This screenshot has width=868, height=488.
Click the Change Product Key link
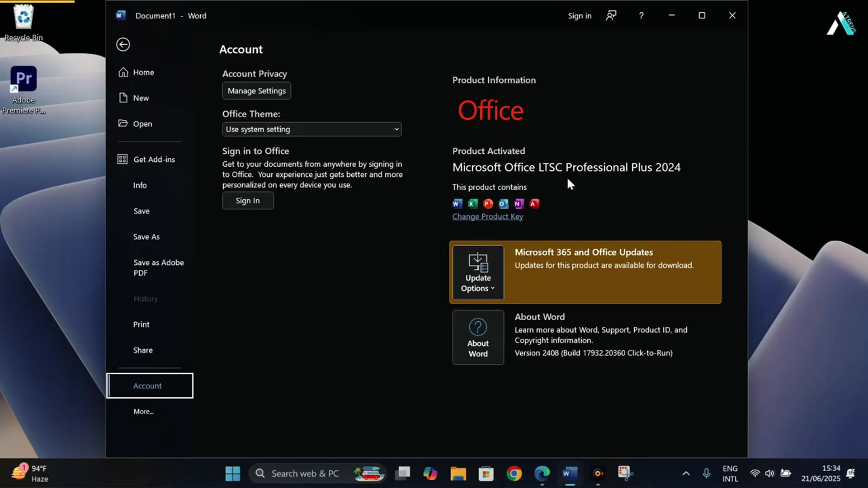point(487,216)
